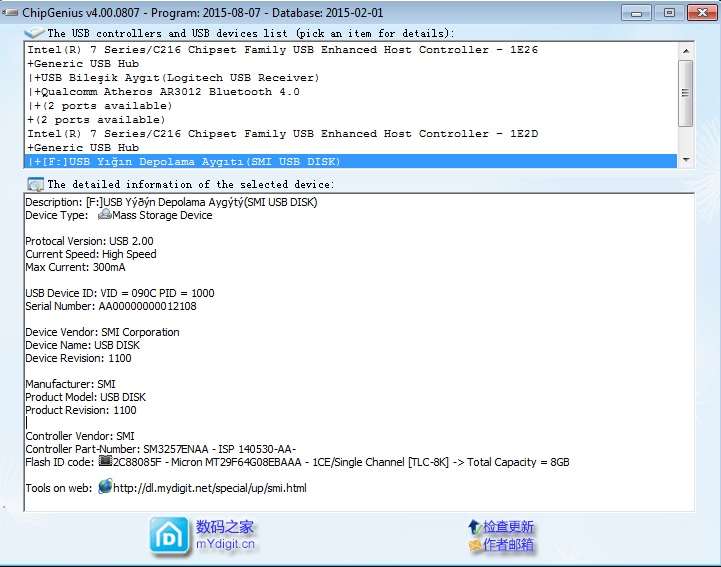This screenshot has width=721, height=567.
Task: Minimize the ChipGenius window
Action: coord(636,12)
